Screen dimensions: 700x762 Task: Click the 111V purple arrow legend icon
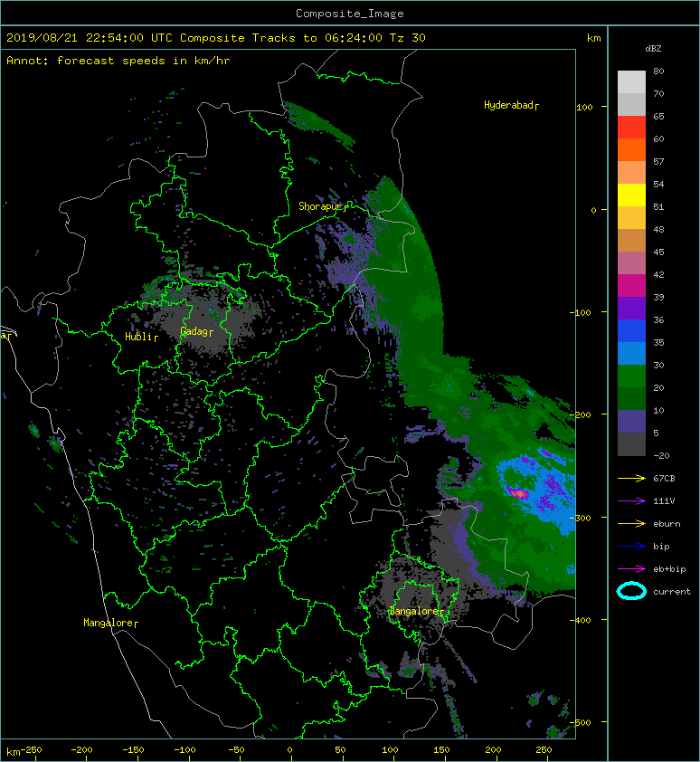(x=631, y=501)
